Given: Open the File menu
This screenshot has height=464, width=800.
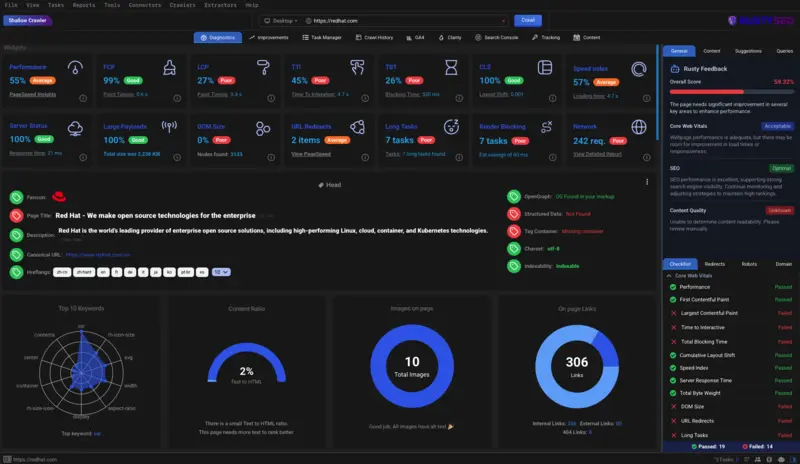Looking at the screenshot, I should tap(11, 5).
